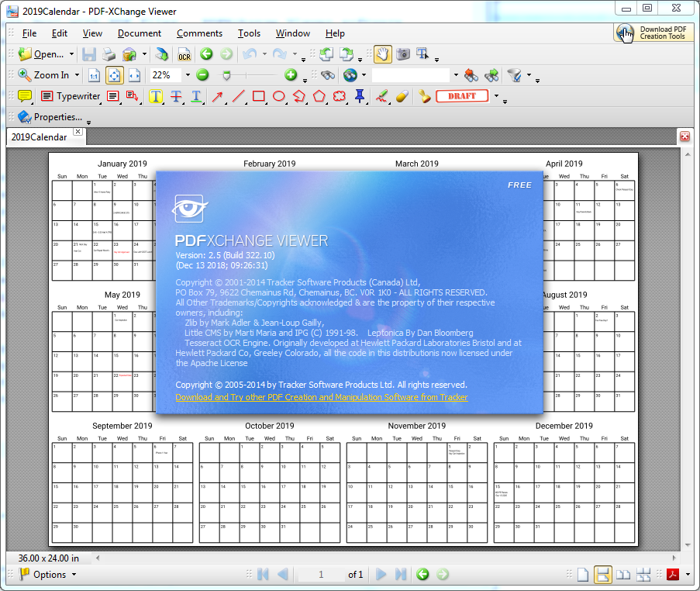Viewport: 700px width, 591px height.
Task: Open zoom percentage dropdown
Action: point(188,75)
